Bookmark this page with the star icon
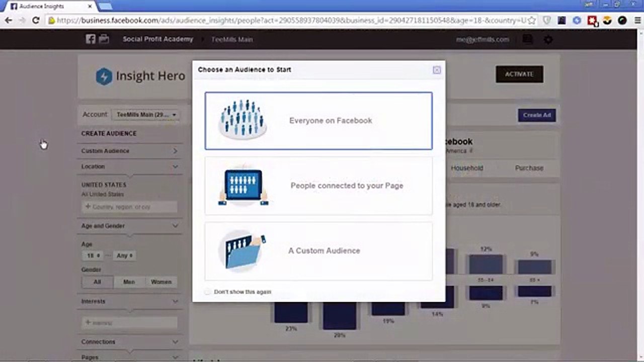This screenshot has height=362, width=644. pos(531,21)
